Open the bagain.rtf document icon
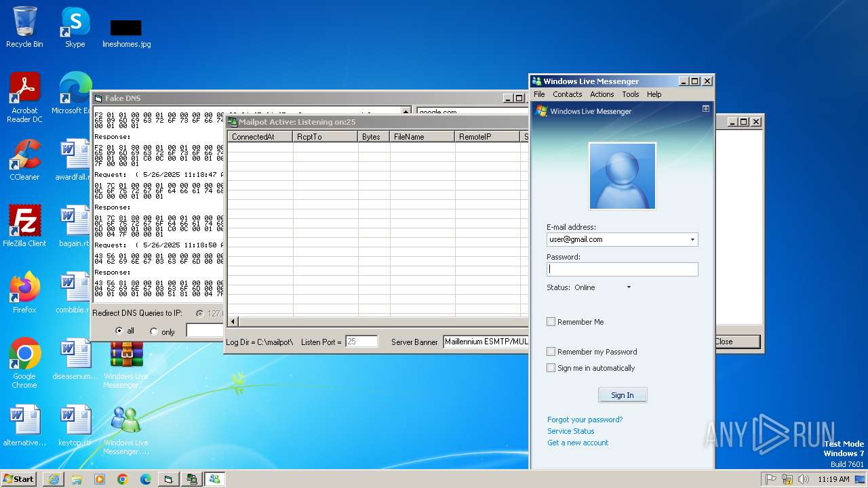This screenshot has width=868, height=488. pyautogui.click(x=75, y=226)
